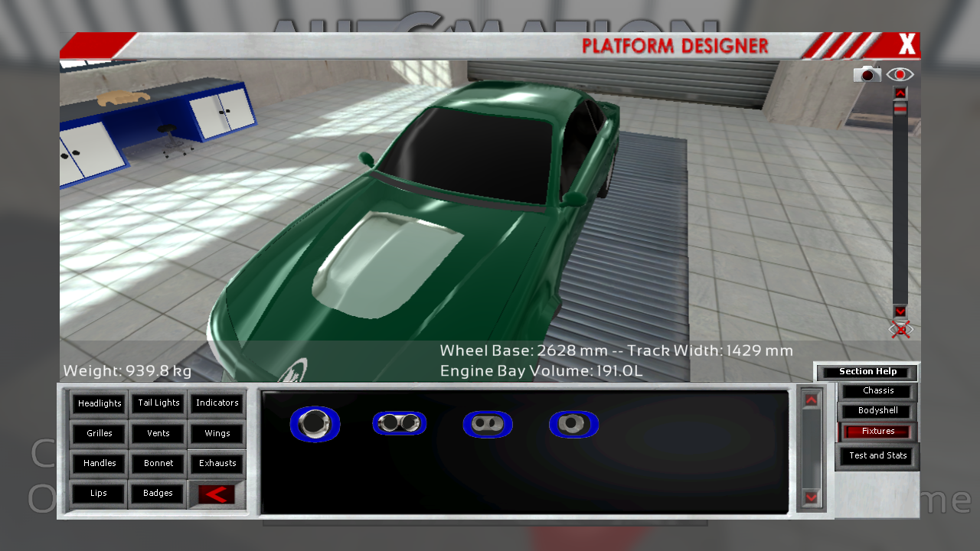Image resolution: width=980 pixels, height=551 pixels.
Task: Select the oval single-outlet exhaust thumbnail
Action: (573, 424)
